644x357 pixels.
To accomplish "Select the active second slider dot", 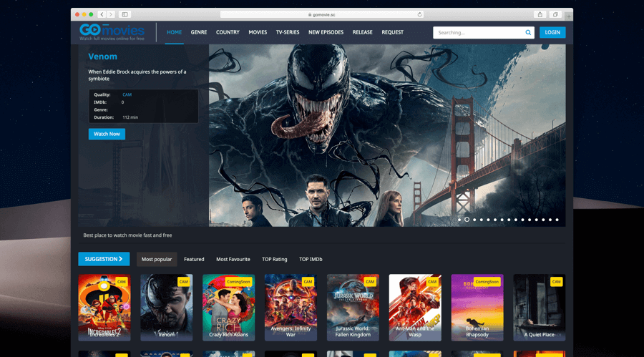I will [x=467, y=220].
